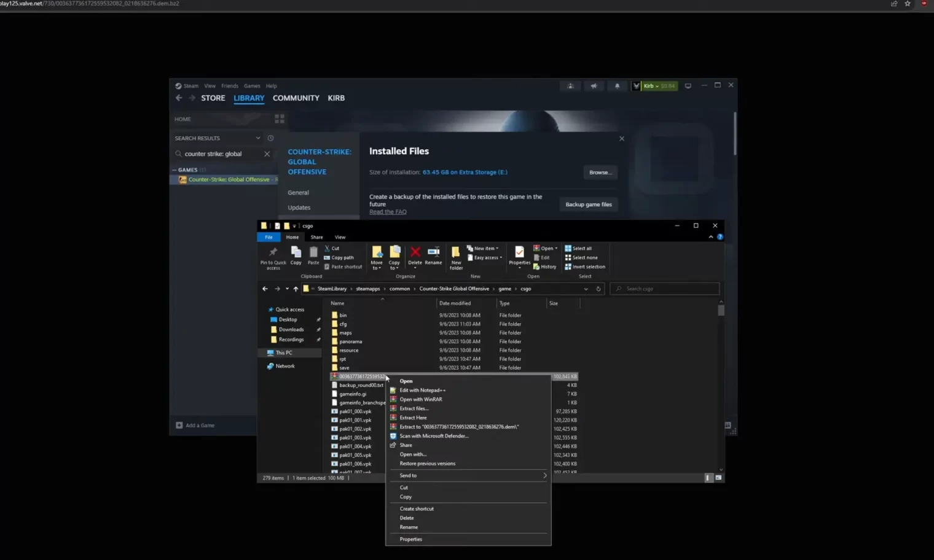Click the red Delete ribbon icon

click(x=415, y=252)
